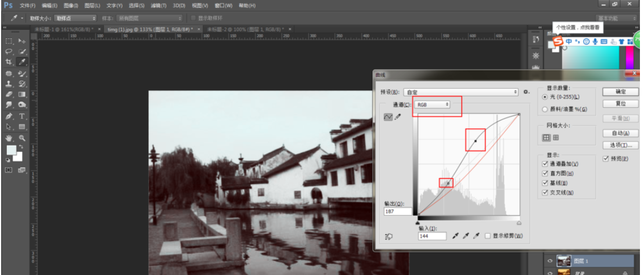Viewport: 644px width, 275px height.
Task: Pick the gray point eyedropper in Curves
Action: point(466,236)
